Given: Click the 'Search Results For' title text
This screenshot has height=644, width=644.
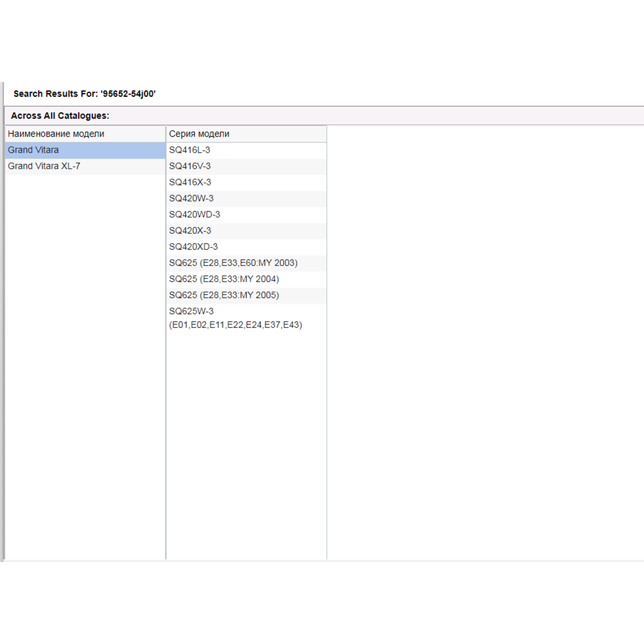Looking at the screenshot, I should 84,94.
